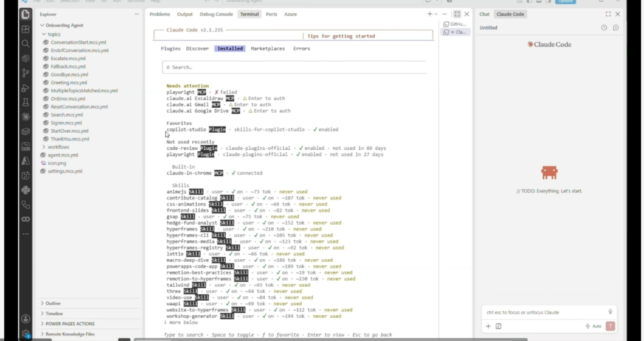This screenshot has height=341, width=644.
Task: Select the claude-in-chrome MCP row
Action: tap(214, 173)
